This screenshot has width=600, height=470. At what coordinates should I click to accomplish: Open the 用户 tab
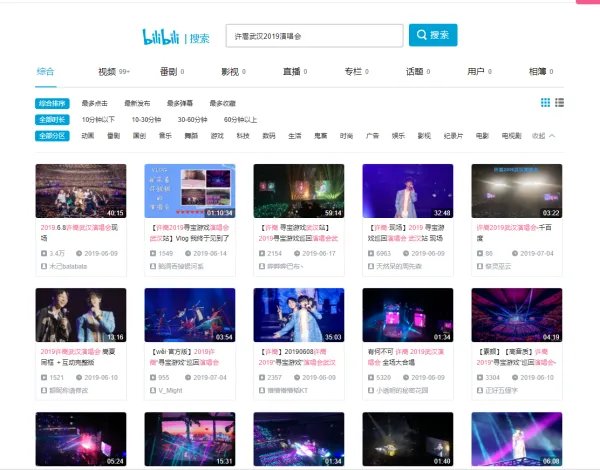point(479,72)
